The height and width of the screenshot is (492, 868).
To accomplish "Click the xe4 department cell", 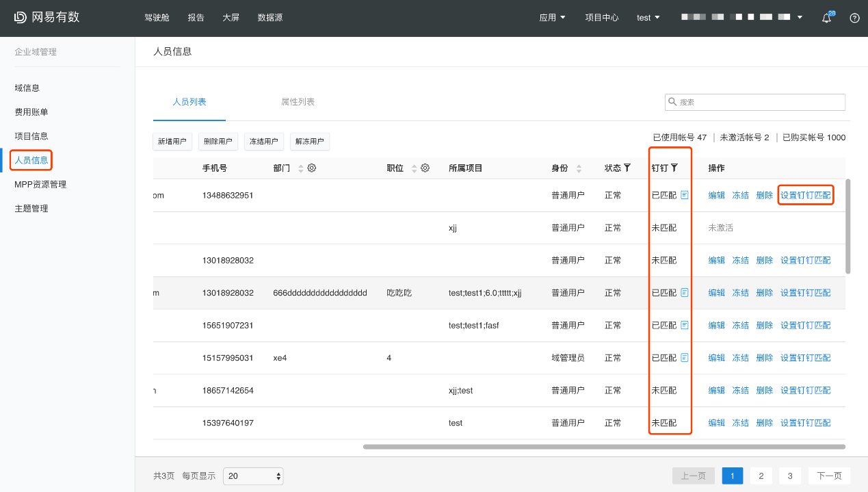I will click(280, 358).
